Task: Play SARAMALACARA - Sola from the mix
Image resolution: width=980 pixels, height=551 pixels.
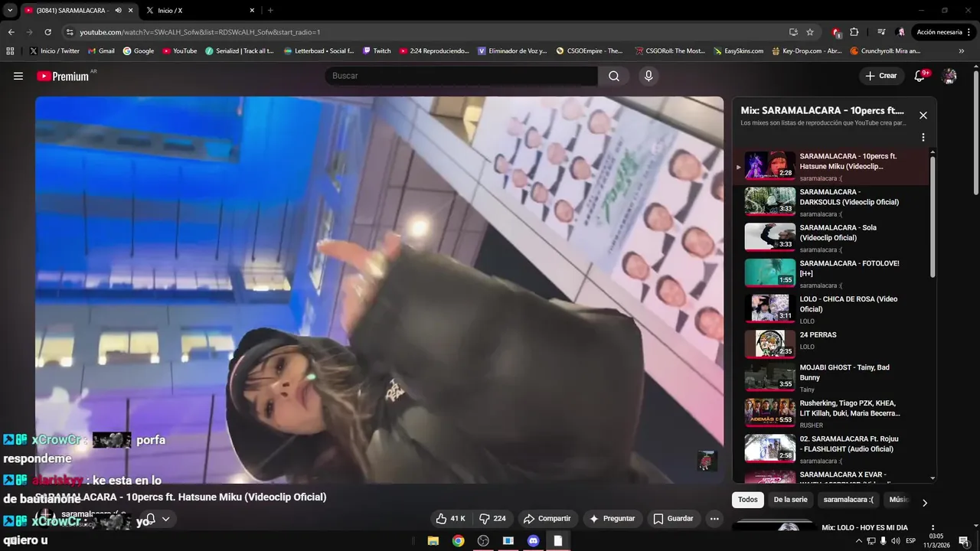Action: tap(831, 238)
